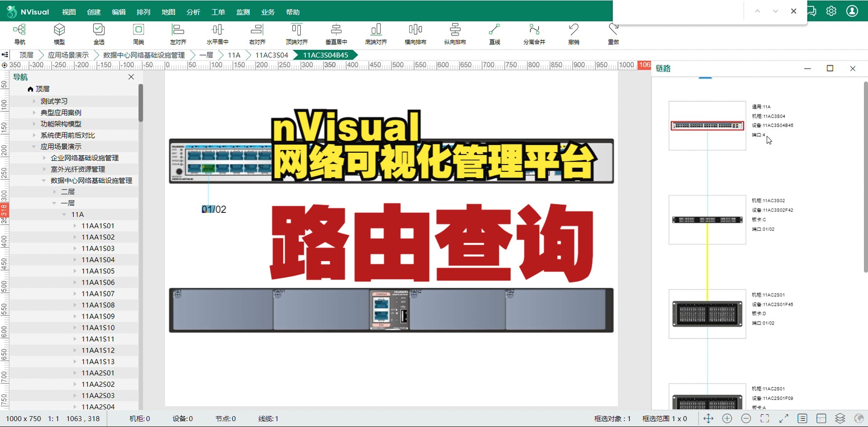Open the 分析 menu
The height and width of the screenshot is (427, 868).
pos(193,12)
